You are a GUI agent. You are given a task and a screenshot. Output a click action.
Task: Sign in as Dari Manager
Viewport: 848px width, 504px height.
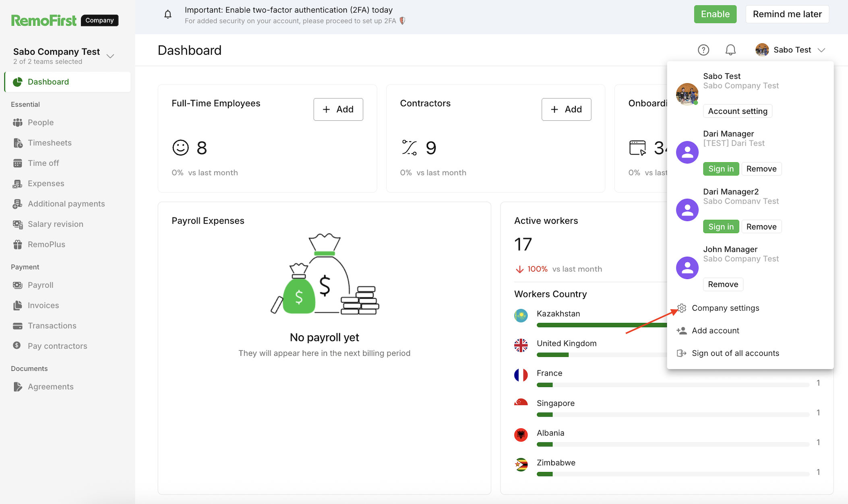pyautogui.click(x=721, y=169)
